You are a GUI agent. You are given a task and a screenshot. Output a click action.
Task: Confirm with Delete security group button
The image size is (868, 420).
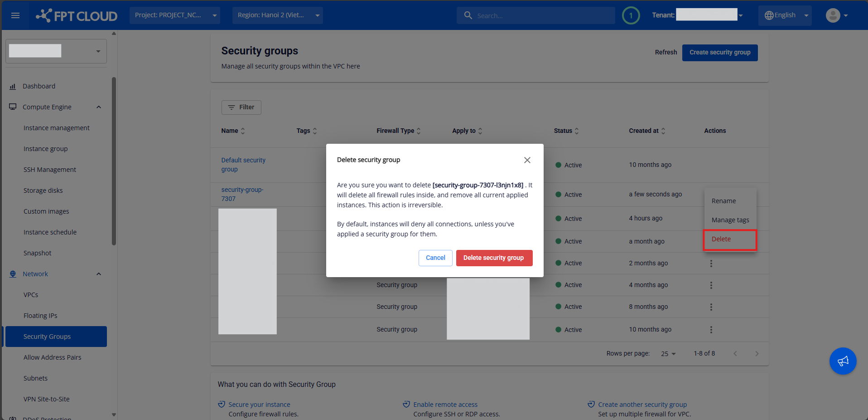click(x=494, y=258)
